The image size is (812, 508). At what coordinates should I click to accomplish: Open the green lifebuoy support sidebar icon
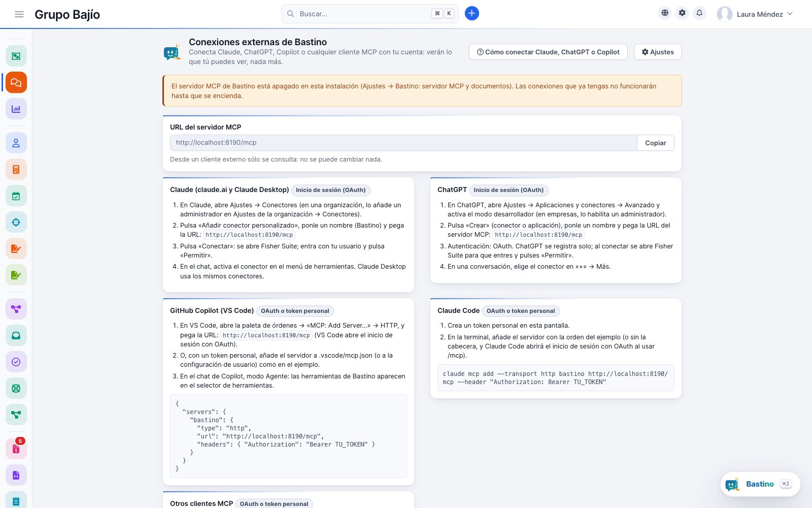[x=16, y=388]
